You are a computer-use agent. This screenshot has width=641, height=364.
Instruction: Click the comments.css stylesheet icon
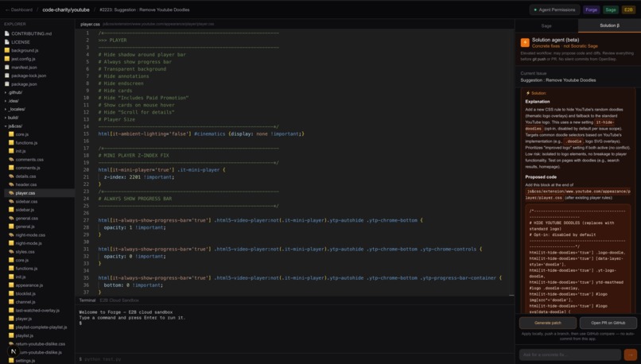(11, 159)
